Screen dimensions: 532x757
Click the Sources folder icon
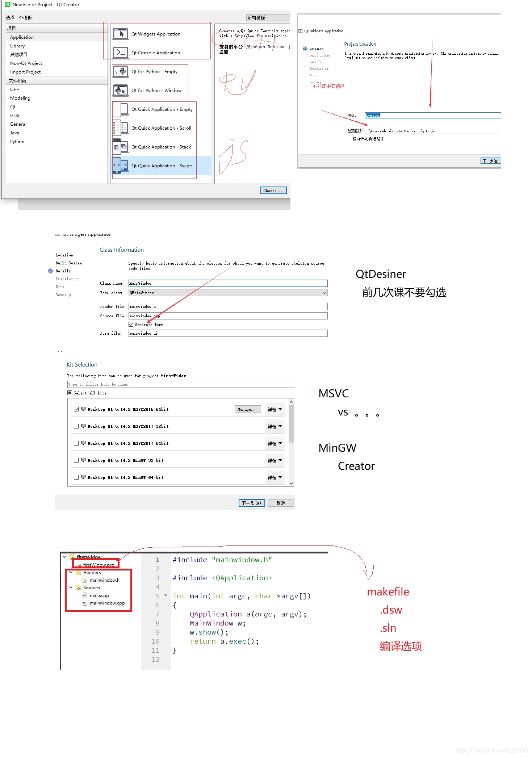click(x=79, y=588)
